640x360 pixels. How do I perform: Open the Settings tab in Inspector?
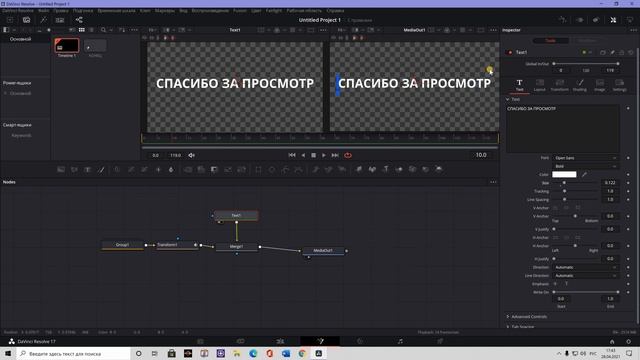pos(619,85)
